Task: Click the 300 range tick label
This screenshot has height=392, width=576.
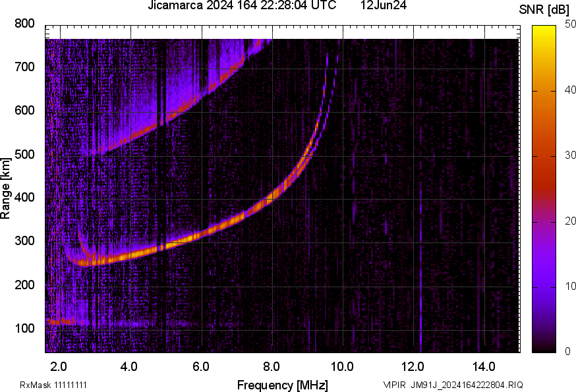Action: (24, 240)
